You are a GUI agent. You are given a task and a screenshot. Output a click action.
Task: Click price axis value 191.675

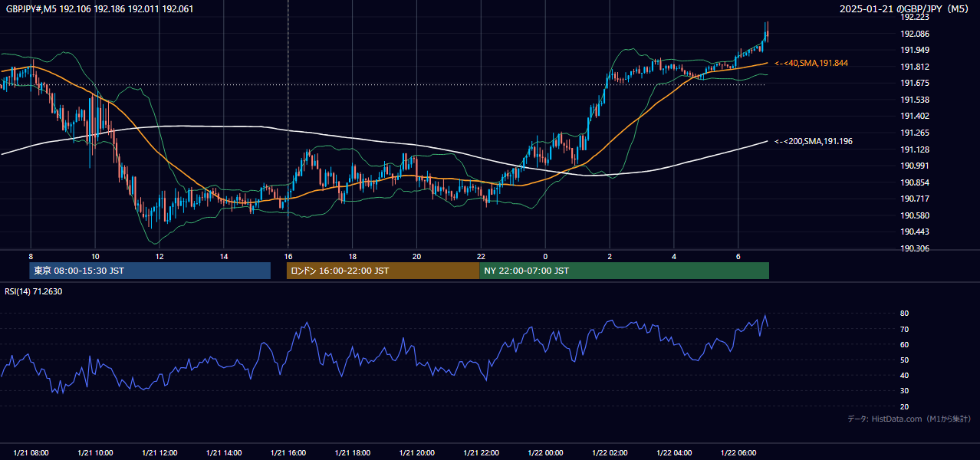(914, 83)
